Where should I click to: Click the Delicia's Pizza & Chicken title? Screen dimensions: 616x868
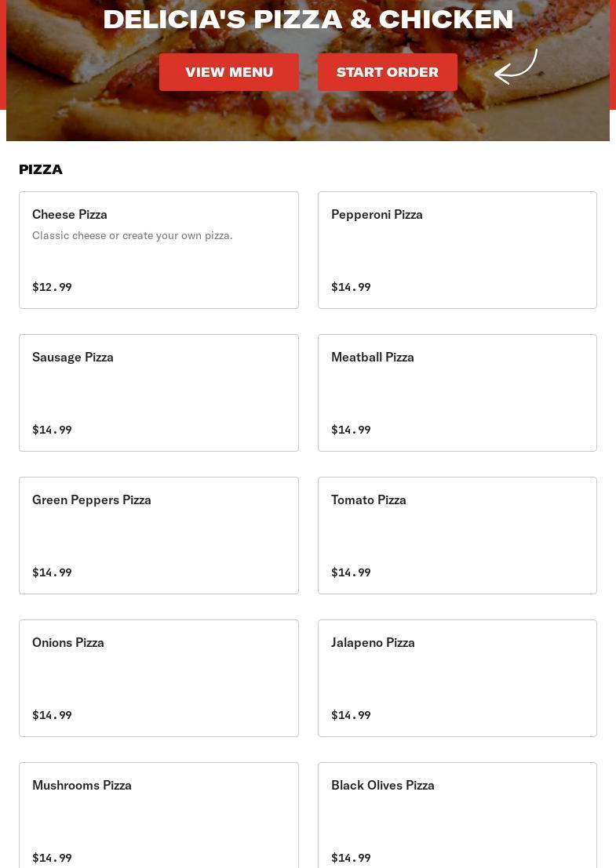pyautogui.click(x=308, y=20)
